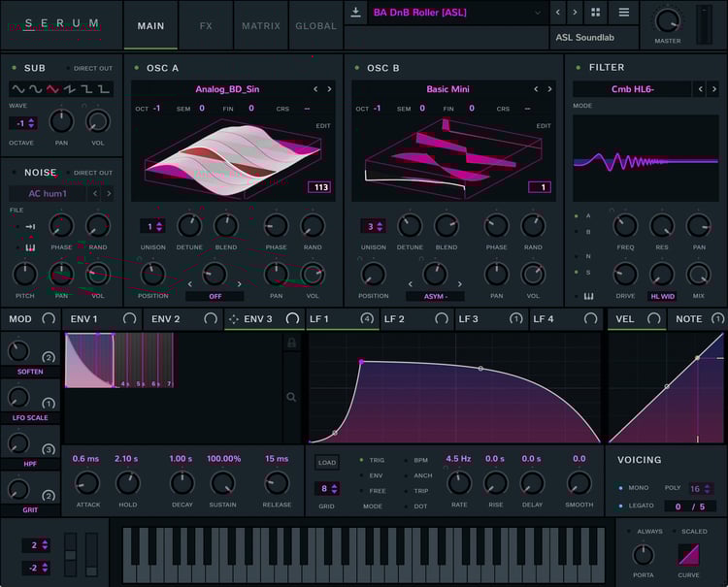Switch to the MATRIX tab
Viewport: 728px width, 587px height.
[x=261, y=25]
